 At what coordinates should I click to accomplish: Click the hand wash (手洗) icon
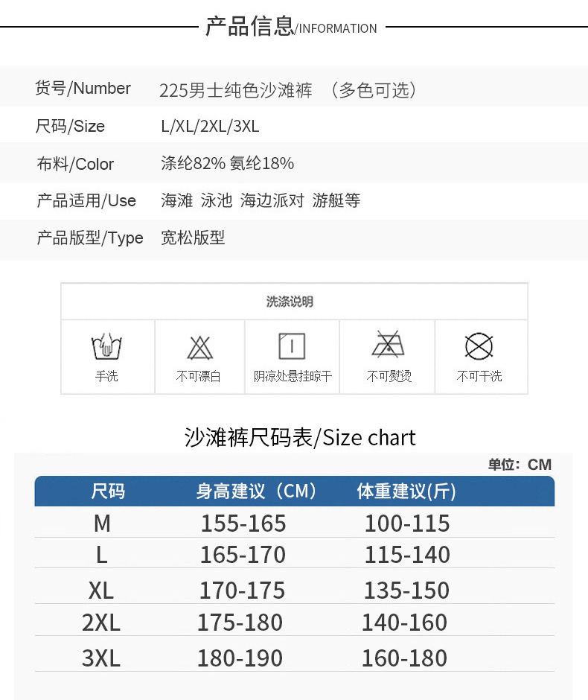tap(106, 347)
